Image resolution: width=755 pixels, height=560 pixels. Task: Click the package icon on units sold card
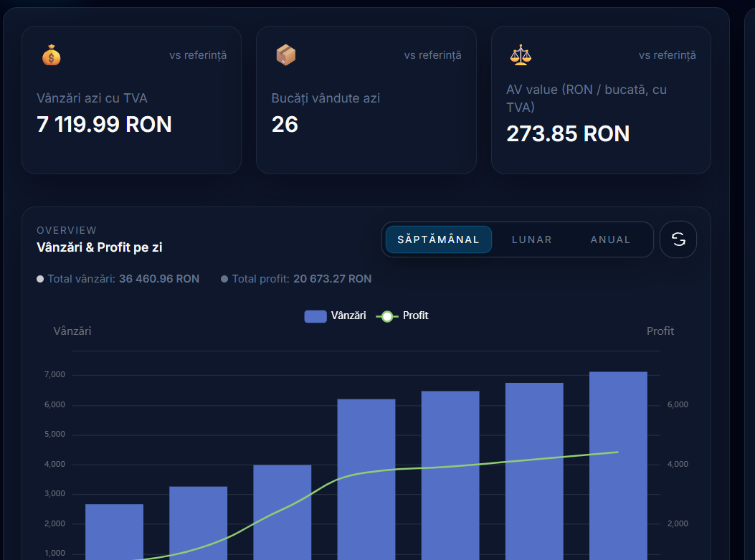pos(285,54)
